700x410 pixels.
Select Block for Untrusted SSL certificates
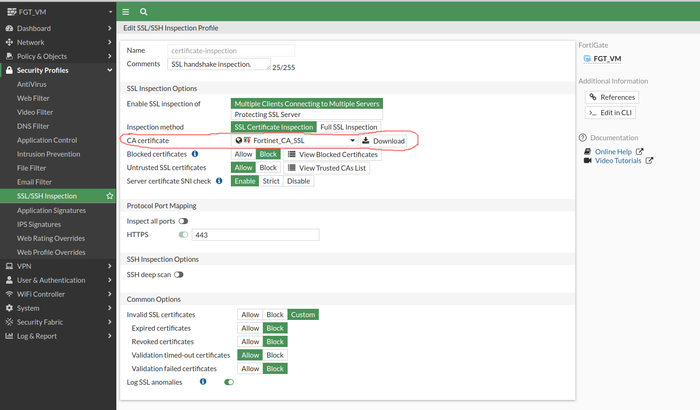pyautogui.click(x=268, y=167)
